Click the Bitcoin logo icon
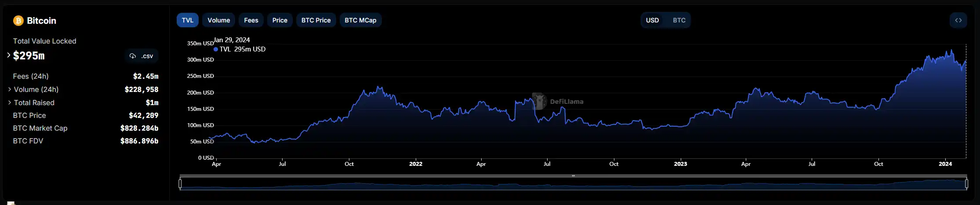The height and width of the screenshot is (205, 980). pyautogui.click(x=18, y=21)
